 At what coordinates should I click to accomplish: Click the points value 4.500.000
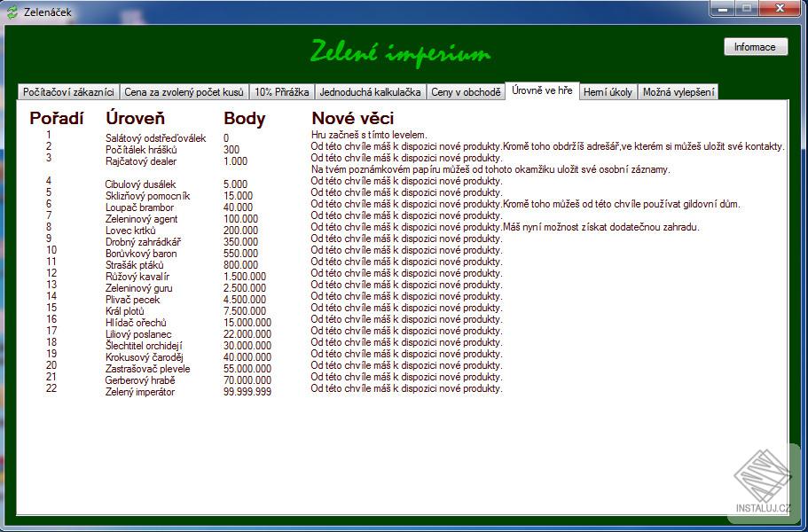point(245,300)
